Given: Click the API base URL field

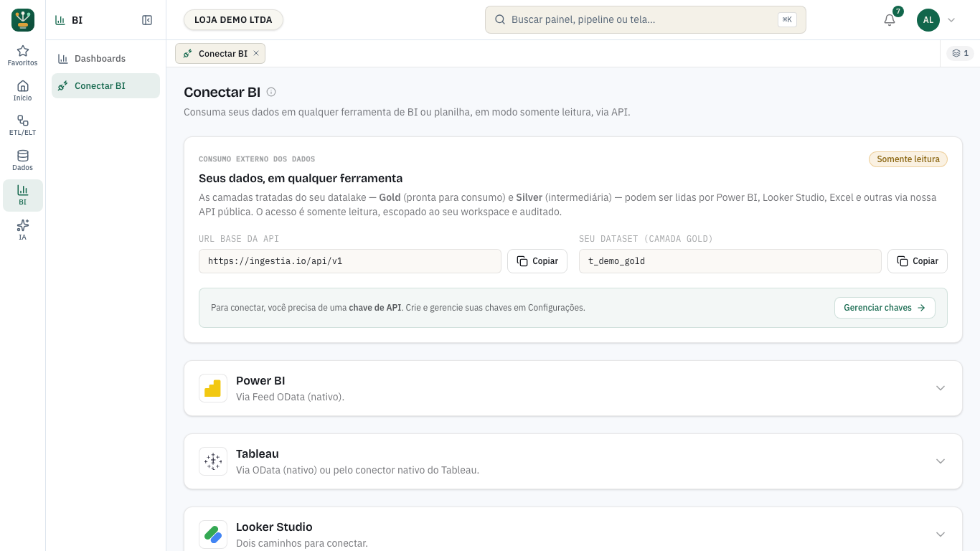Looking at the screenshot, I should point(350,261).
